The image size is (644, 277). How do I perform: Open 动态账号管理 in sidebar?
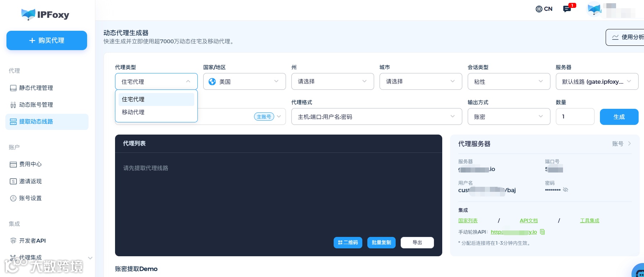point(47,105)
